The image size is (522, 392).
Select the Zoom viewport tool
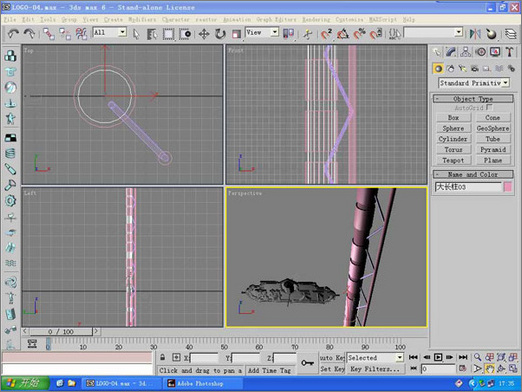point(477,357)
